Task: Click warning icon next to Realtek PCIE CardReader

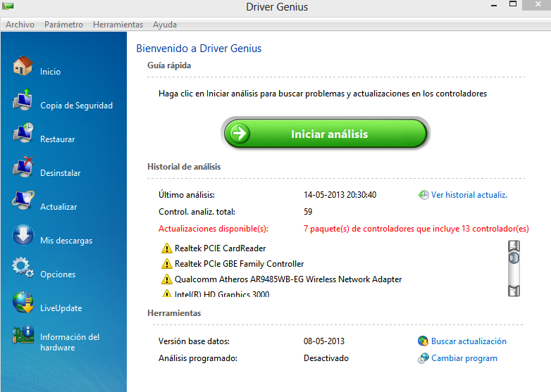Action: pos(166,248)
